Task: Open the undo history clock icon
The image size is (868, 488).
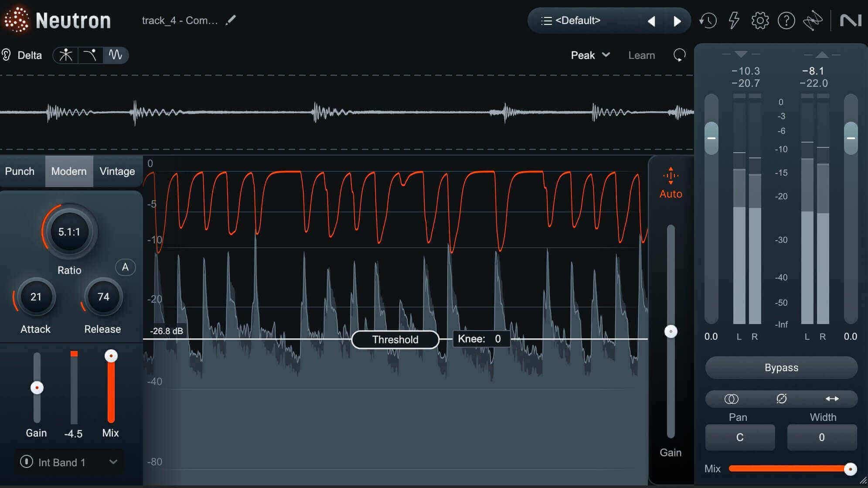Action: point(708,20)
